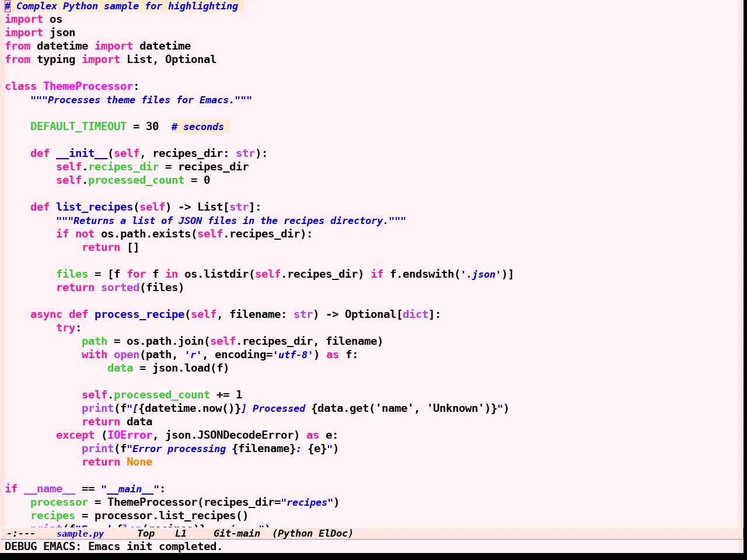Image resolution: width=747 pixels, height=560 pixels.
Task: Click 'Error processing' string text
Action: coord(179,449)
